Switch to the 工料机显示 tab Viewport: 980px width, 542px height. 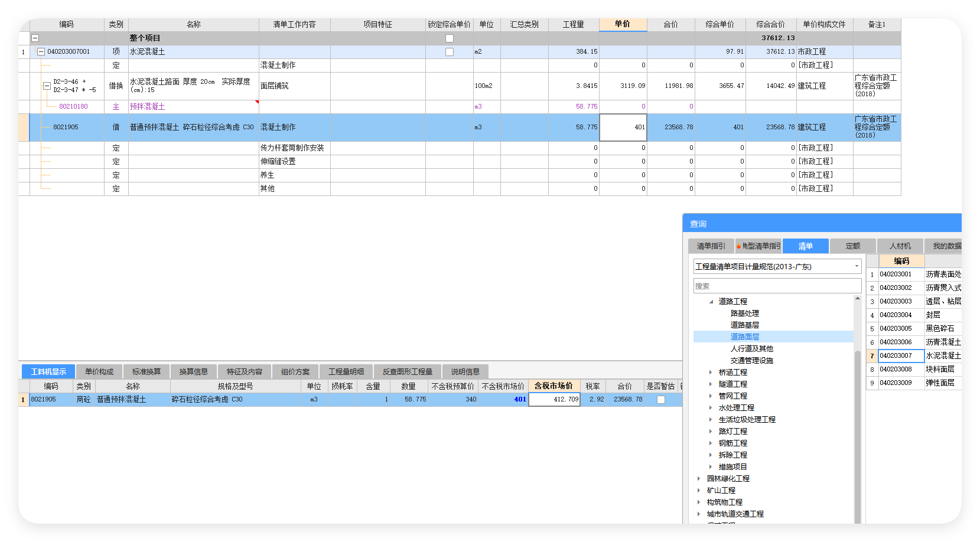coord(48,371)
